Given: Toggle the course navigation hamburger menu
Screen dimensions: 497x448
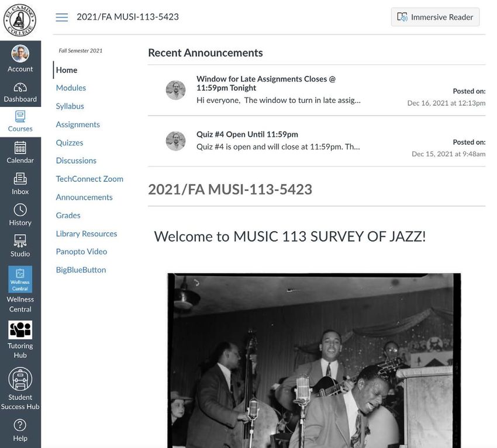Looking at the screenshot, I should tap(62, 17).
